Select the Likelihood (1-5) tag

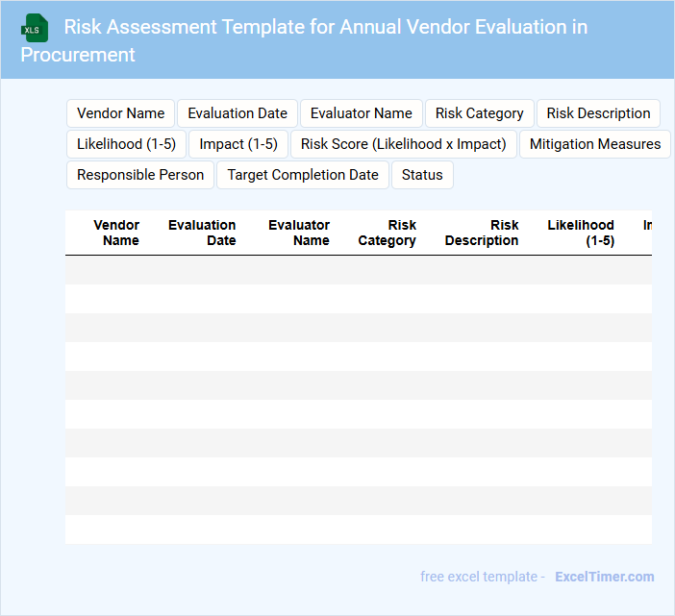tap(126, 144)
